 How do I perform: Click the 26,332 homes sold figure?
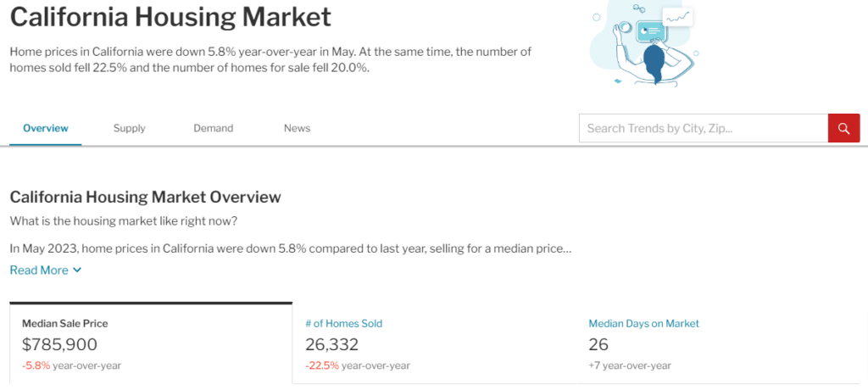[331, 344]
